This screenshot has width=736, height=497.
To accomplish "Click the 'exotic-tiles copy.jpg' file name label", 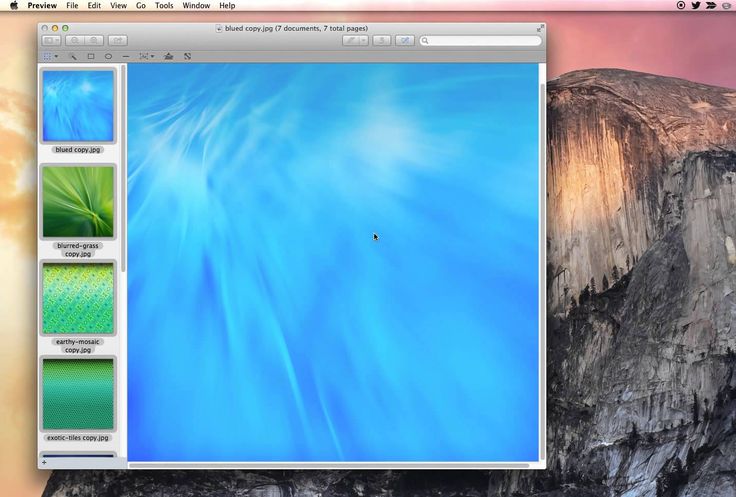I will [x=78, y=438].
